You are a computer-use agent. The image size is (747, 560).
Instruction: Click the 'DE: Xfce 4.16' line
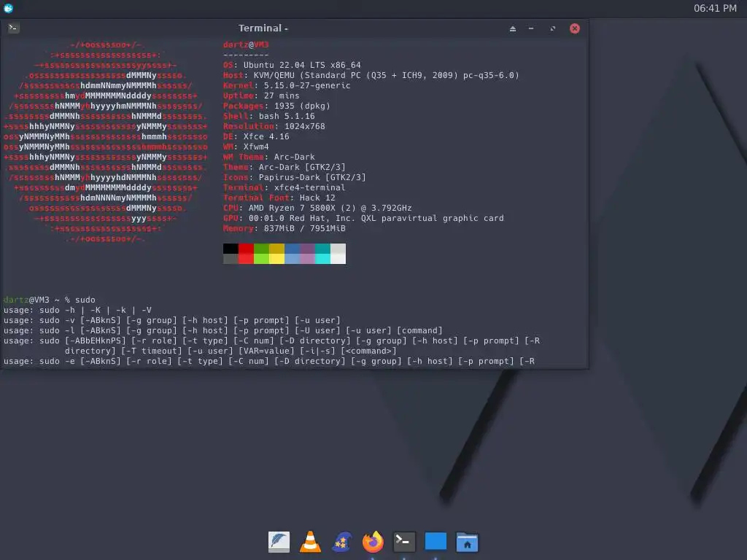click(256, 136)
